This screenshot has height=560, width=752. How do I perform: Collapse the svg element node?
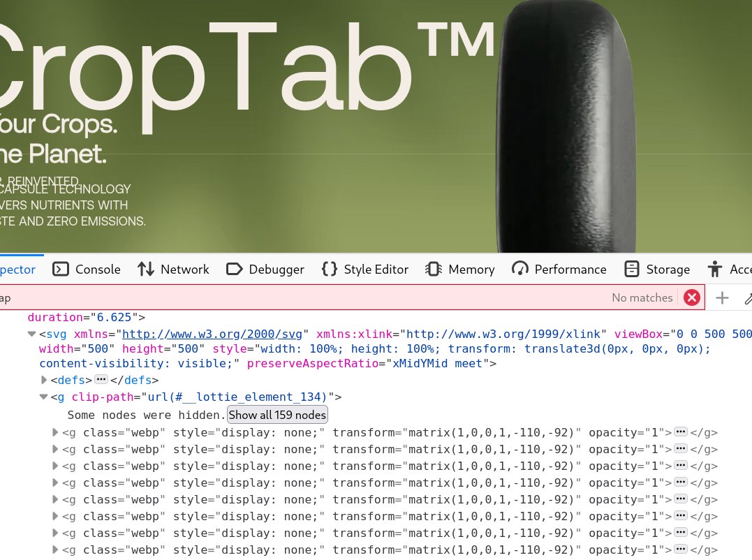(31, 334)
